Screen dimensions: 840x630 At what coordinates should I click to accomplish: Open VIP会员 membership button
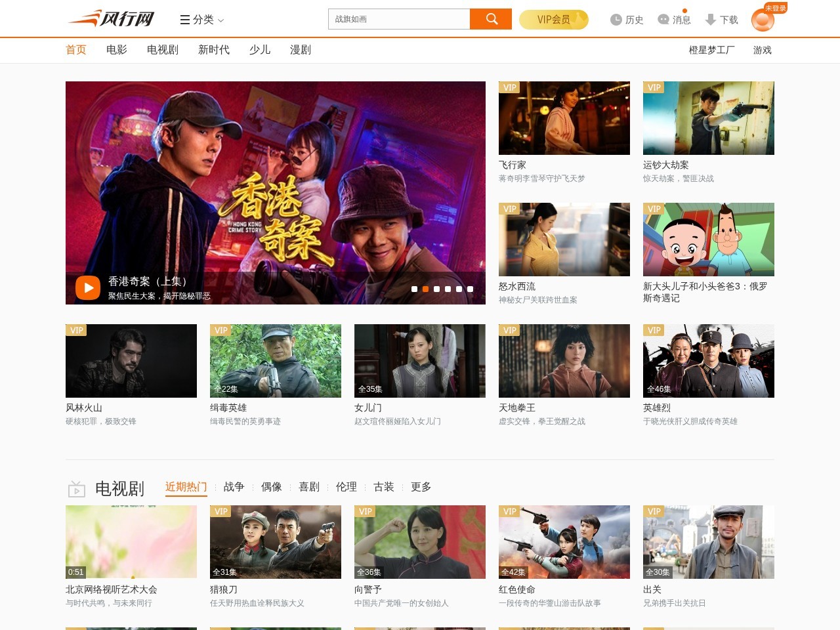554,20
